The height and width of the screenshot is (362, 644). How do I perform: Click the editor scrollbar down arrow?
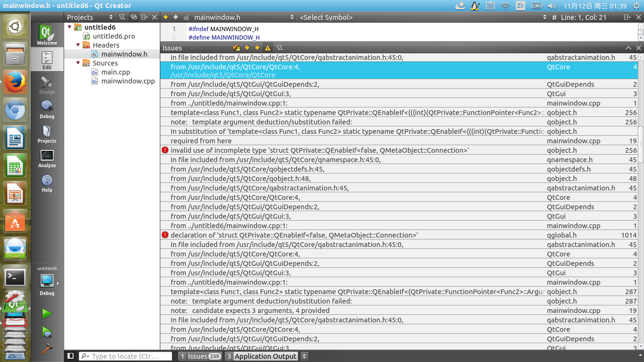tap(641, 38)
